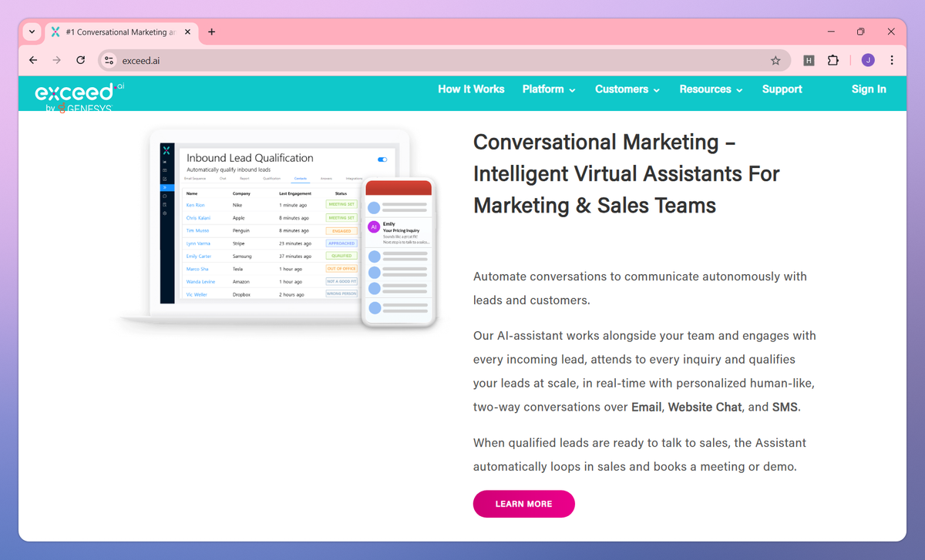
Task: Open Chrome's three-dot menu
Action: (x=892, y=60)
